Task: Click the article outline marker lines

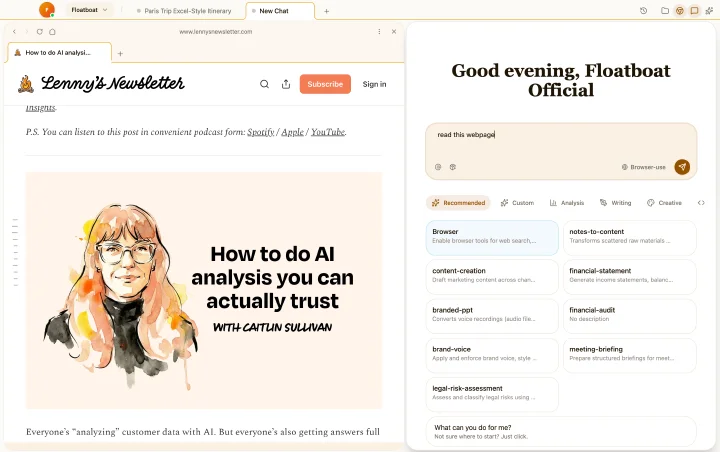Action: coord(15,253)
